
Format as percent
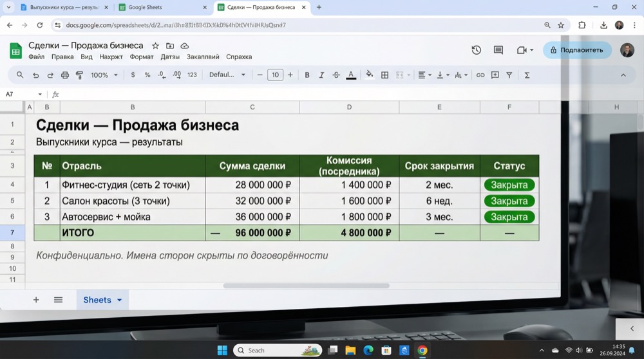[147, 75]
